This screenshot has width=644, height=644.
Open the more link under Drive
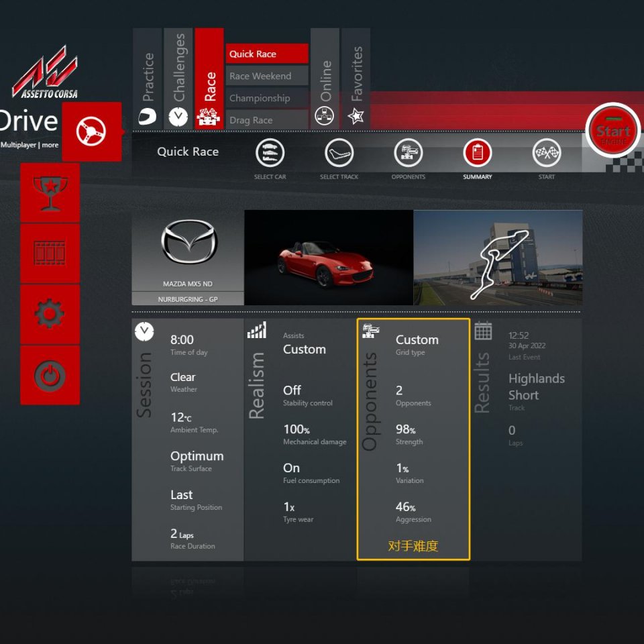tap(50, 145)
